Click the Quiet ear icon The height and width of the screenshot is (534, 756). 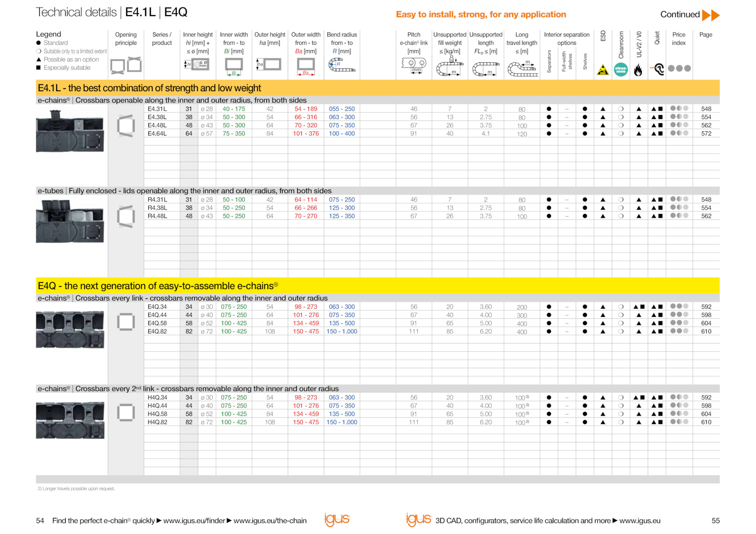point(657,69)
